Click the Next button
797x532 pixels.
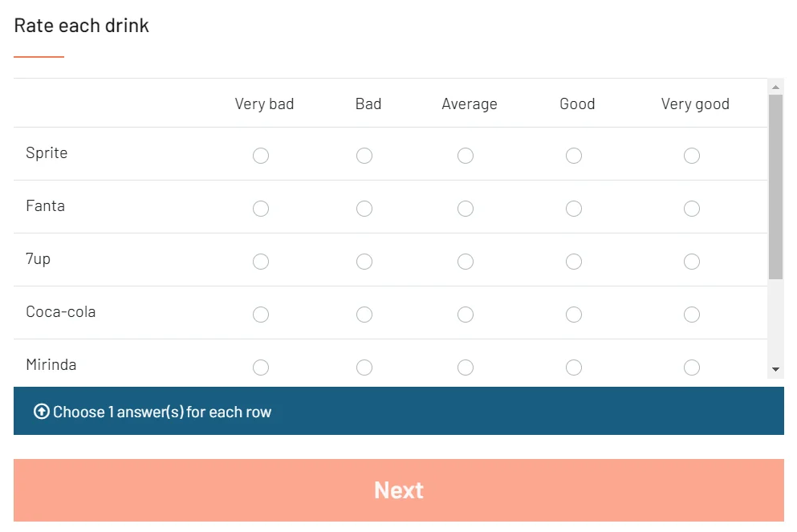click(398, 490)
